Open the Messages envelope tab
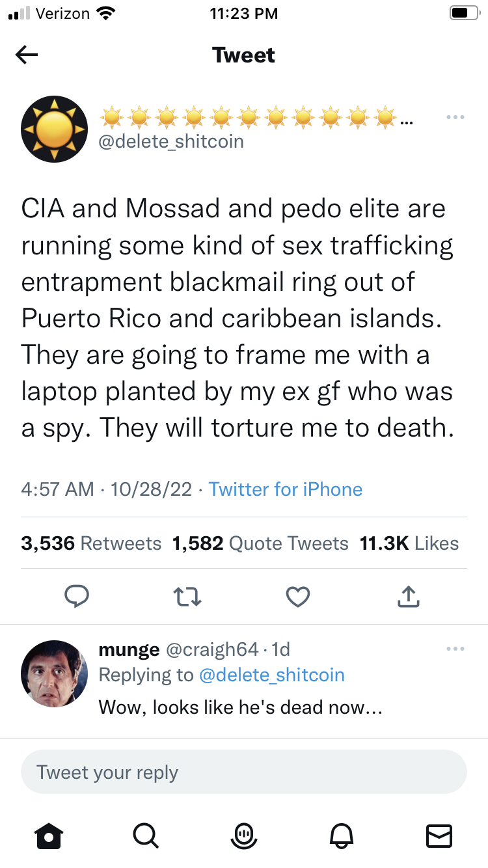 [439, 835]
